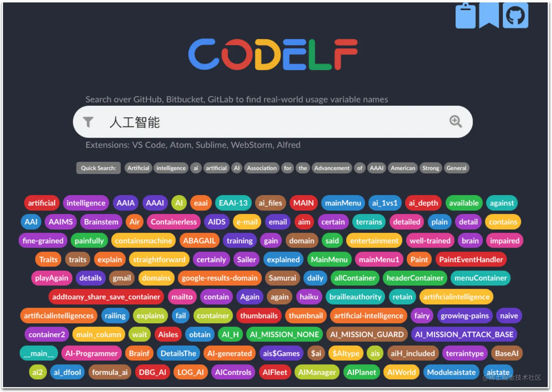Click the 'menuContainer' variable tag
Viewport: 552px width, 392px height.
coord(481,278)
